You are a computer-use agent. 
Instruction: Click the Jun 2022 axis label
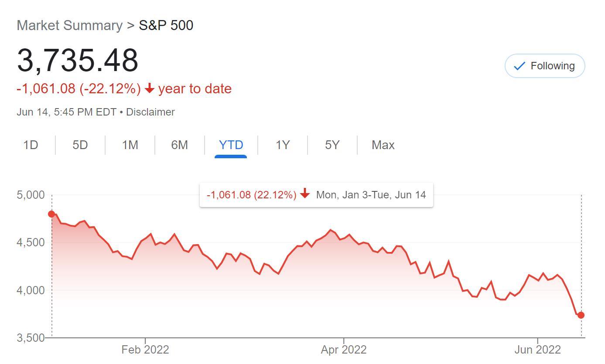click(537, 350)
